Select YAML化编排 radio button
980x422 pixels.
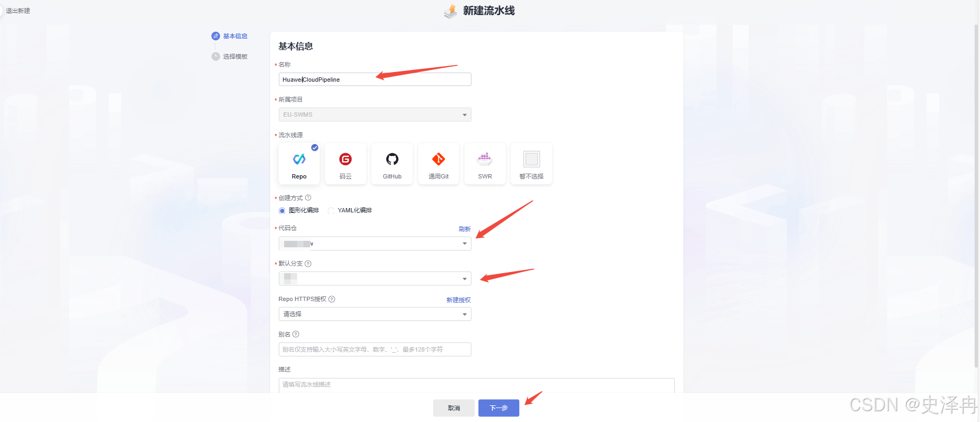pos(331,211)
